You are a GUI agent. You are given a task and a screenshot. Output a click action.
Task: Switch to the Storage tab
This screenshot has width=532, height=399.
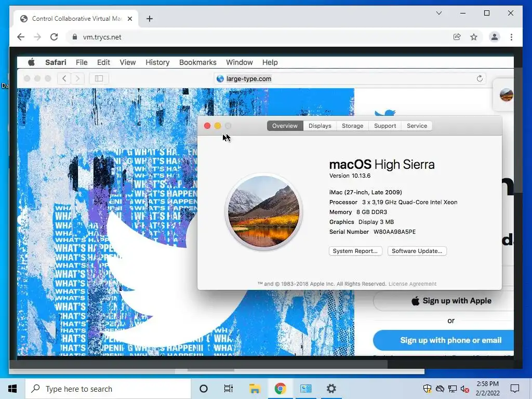(x=353, y=126)
